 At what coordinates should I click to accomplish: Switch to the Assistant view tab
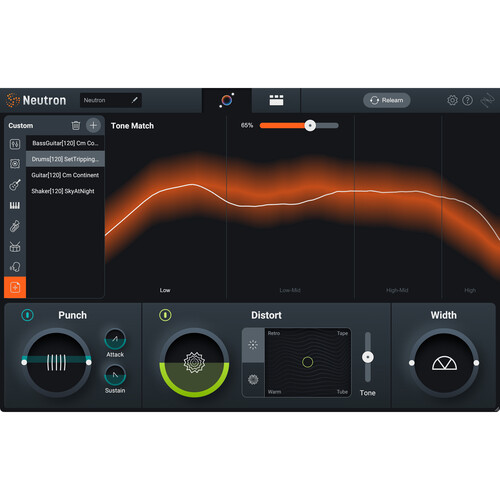pos(227,100)
